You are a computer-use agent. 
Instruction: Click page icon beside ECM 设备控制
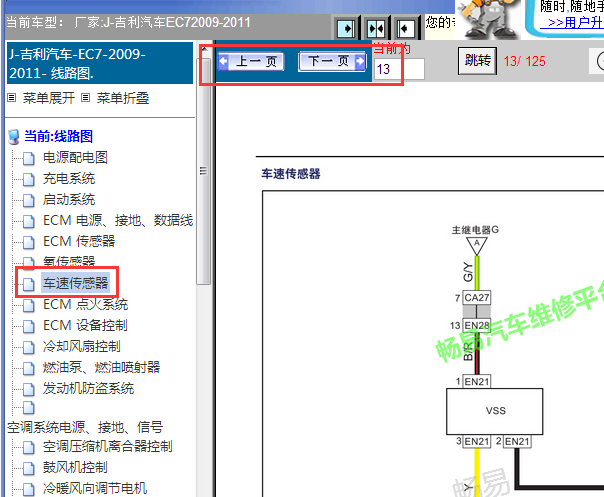tap(29, 326)
